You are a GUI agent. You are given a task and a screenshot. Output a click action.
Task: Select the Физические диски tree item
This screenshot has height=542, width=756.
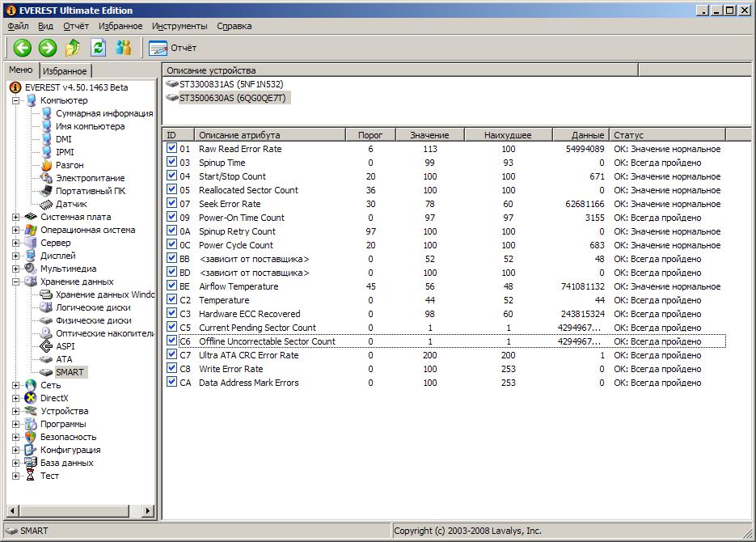coord(93,320)
